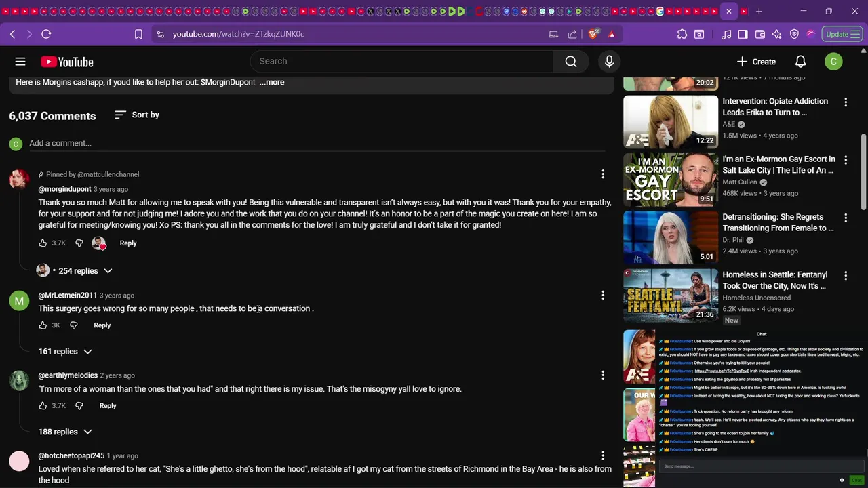Viewport: 868px width, 488px height.
Task: Expand description with ...more
Action: click(271, 82)
